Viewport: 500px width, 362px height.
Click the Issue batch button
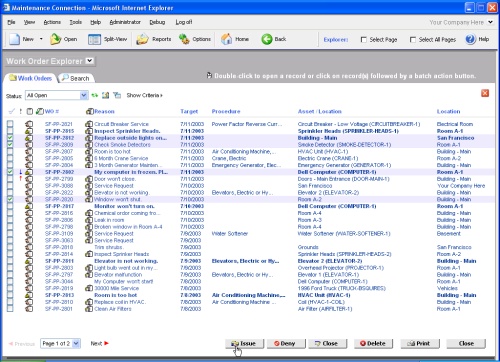[244, 343]
